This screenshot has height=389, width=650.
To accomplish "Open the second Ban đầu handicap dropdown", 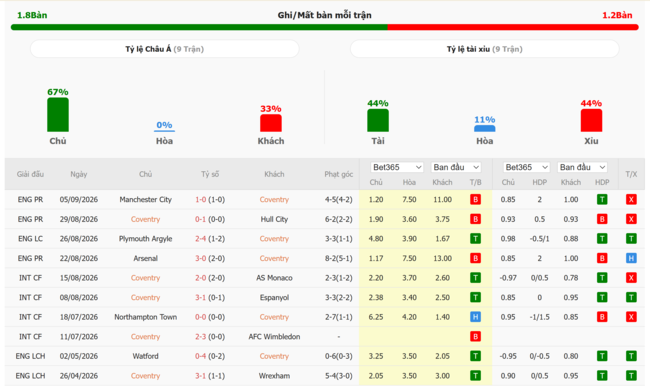I will [x=582, y=167].
